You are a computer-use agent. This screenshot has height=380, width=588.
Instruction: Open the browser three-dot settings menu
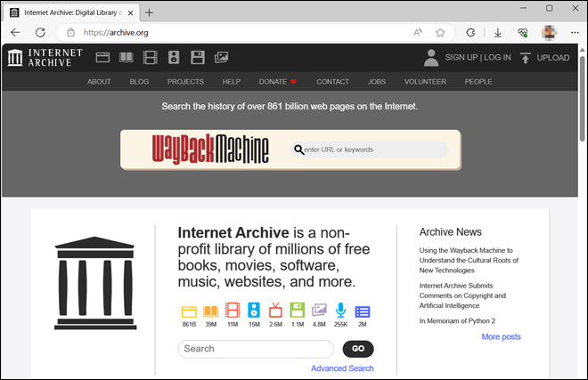click(575, 33)
